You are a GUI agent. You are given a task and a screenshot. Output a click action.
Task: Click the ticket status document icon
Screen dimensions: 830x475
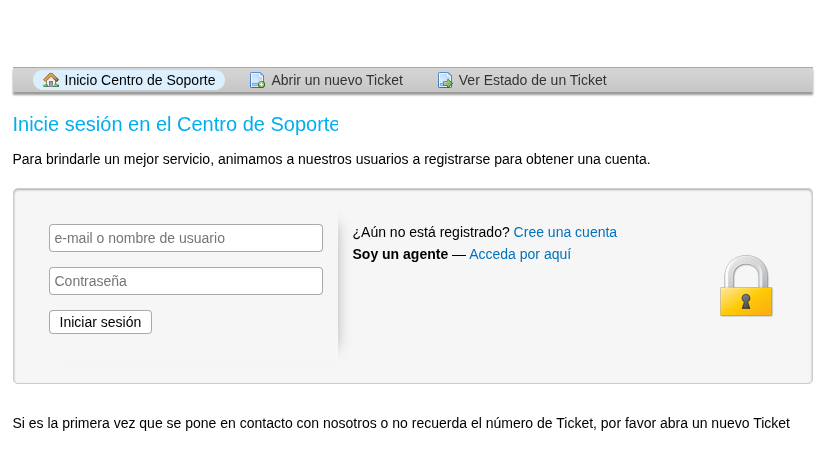click(x=445, y=80)
